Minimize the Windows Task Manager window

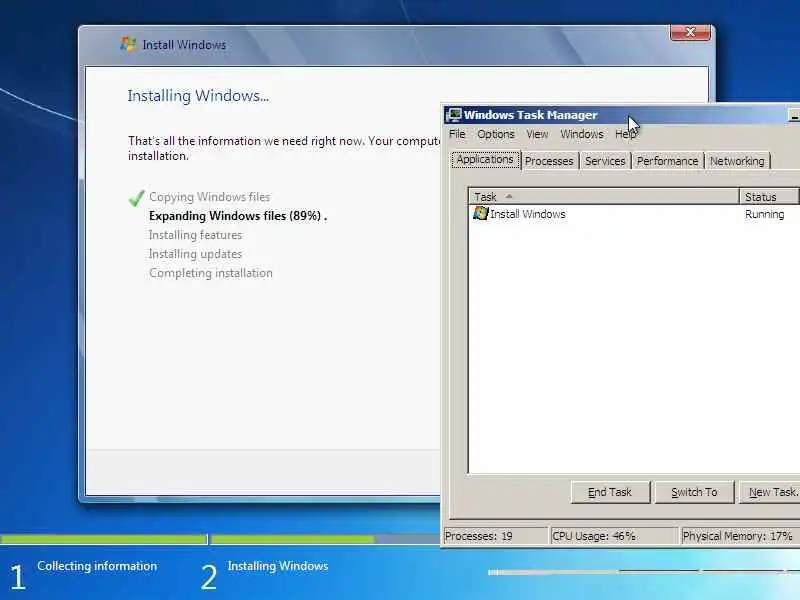tap(794, 116)
